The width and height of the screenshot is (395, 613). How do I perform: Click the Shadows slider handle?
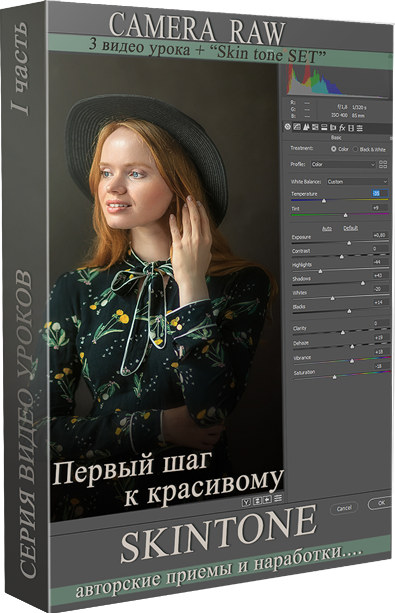tap(363, 283)
